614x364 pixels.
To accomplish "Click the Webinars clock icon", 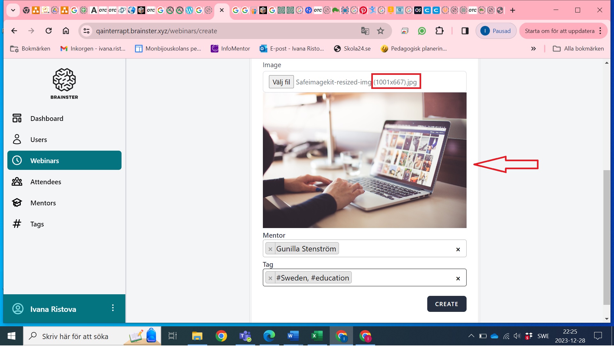I will [17, 161].
